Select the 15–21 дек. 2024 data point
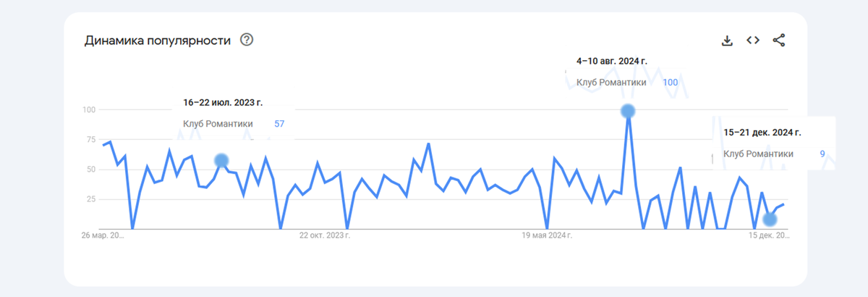The width and height of the screenshot is (868, 297). tap(770, 219)
